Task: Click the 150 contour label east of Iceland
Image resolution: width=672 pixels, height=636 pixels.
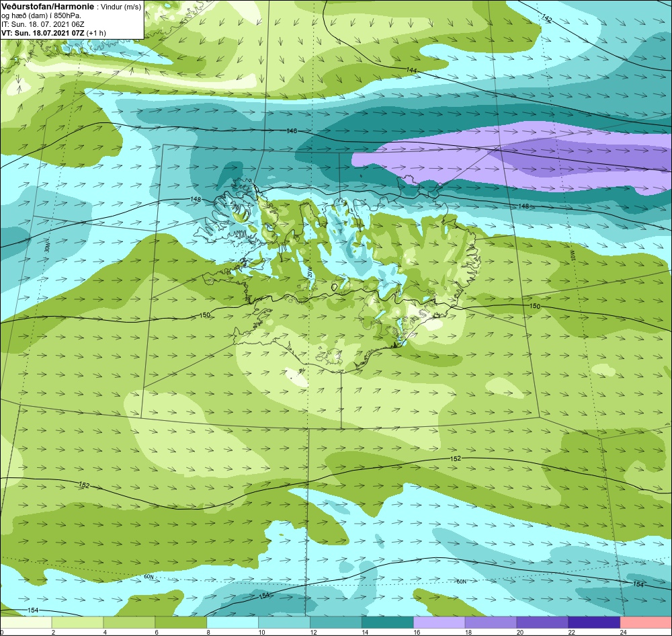Action: point(535,306)
